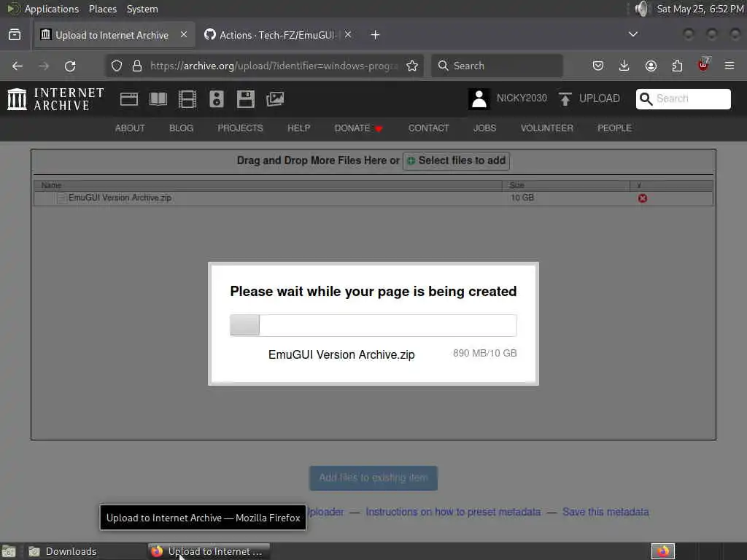Click the Internet Archive search field
This screenshot has width=747, height=560.
click(x=683, y=98)
